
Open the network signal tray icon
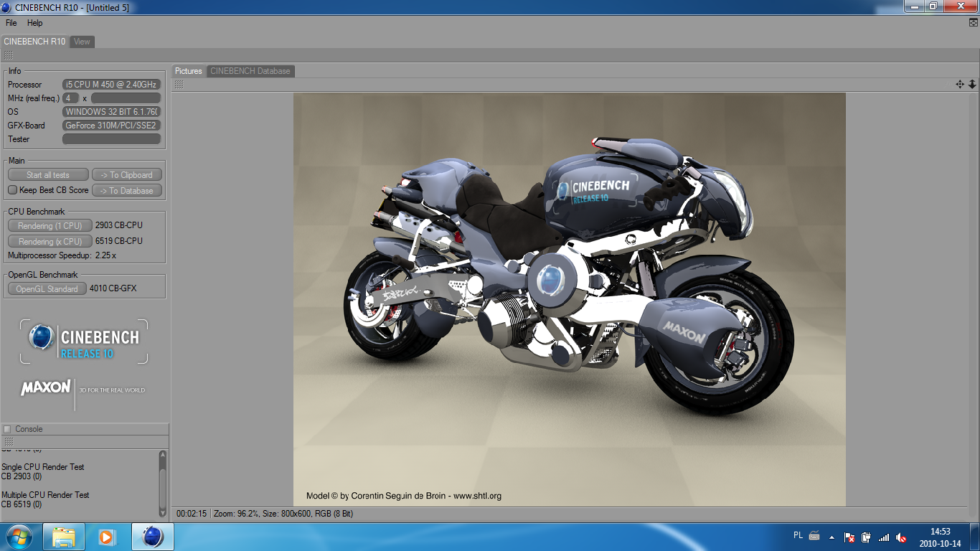pos(884,537)
